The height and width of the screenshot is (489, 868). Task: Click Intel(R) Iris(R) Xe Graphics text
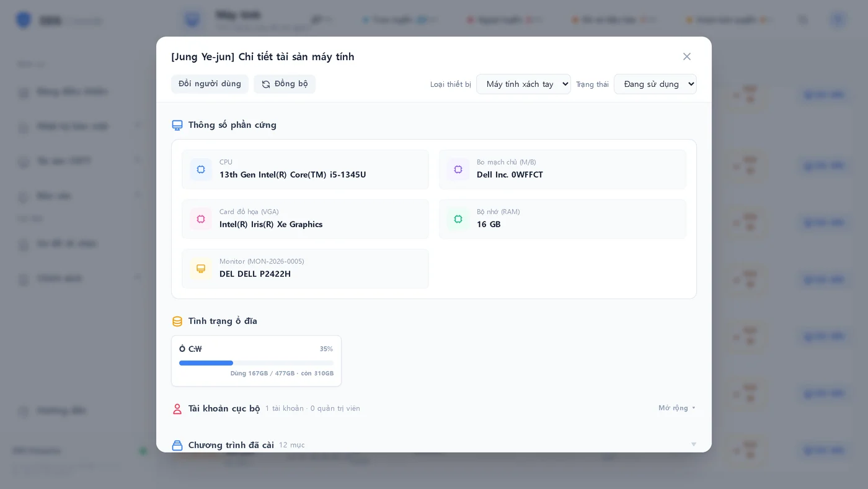pyautogui.click(x=271, y=225)
